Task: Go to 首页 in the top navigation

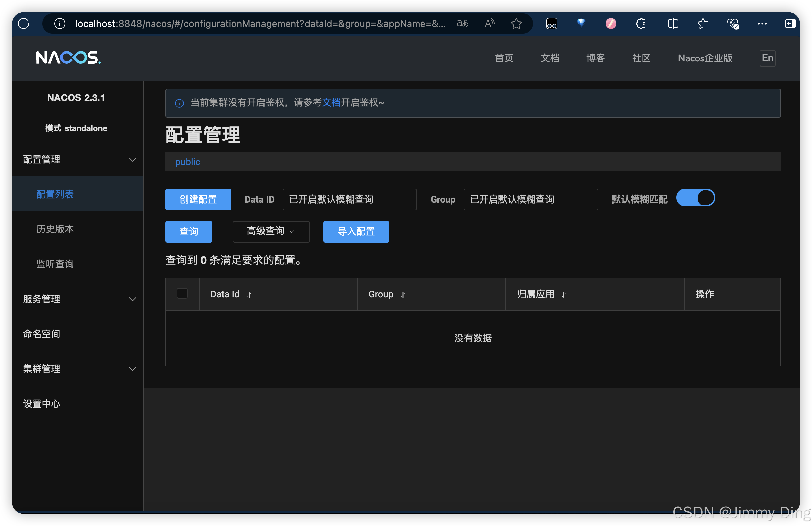Action: 504,58
